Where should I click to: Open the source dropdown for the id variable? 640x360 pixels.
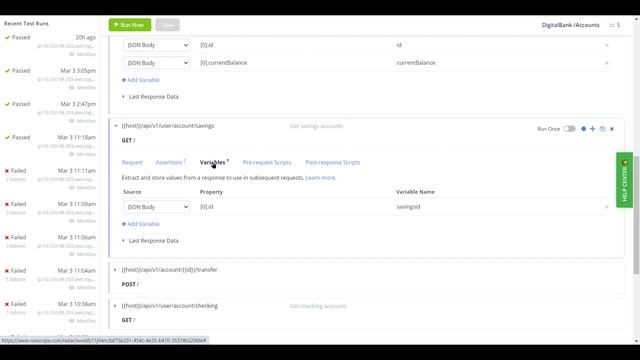pyautogui.click(x=156, y=45)
